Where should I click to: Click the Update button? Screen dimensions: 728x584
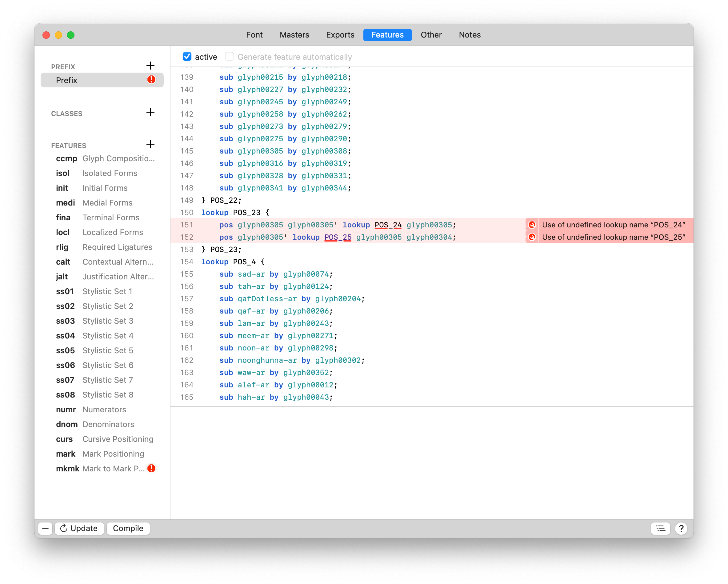tap(79, 528)
